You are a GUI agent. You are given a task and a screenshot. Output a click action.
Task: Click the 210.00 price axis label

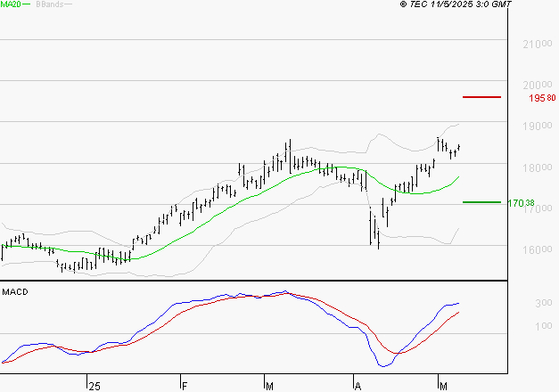point(538,45)
